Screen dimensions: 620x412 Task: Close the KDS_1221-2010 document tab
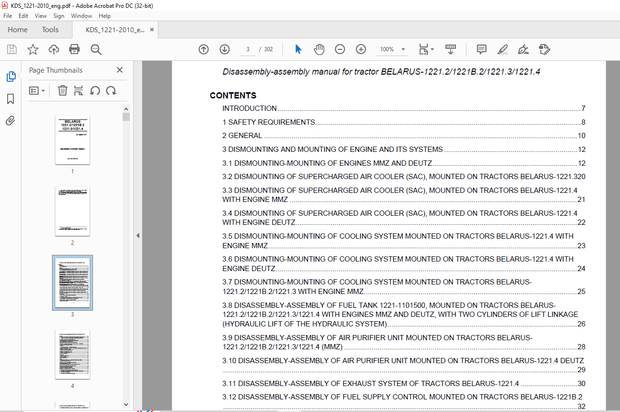click(x=152, y=30)
